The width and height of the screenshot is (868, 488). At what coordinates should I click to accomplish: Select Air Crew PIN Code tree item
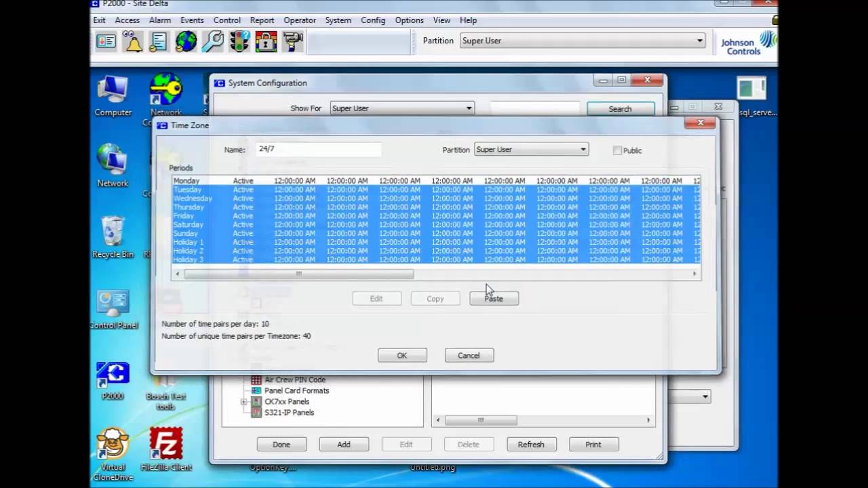coord(295,380)
